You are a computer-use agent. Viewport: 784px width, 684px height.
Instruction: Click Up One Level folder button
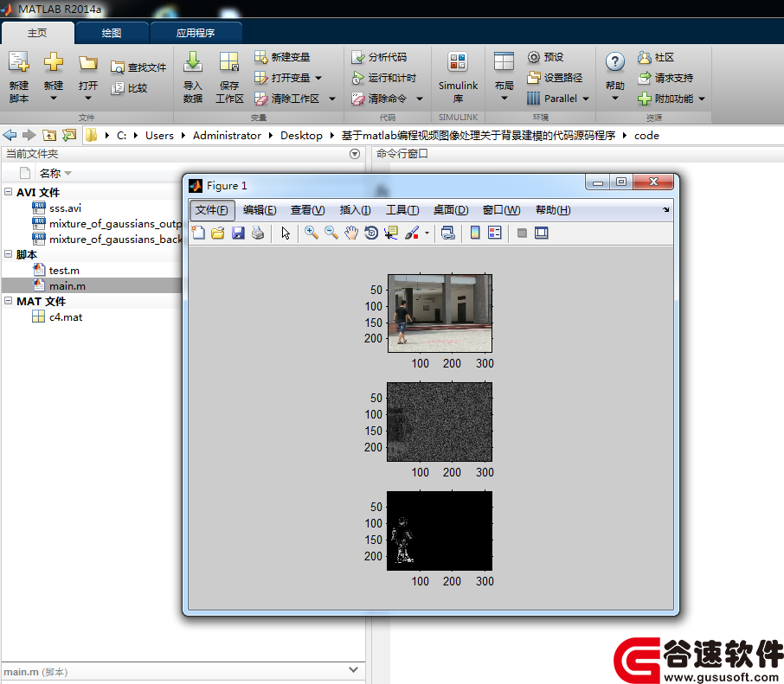click(x=49, y=135)
